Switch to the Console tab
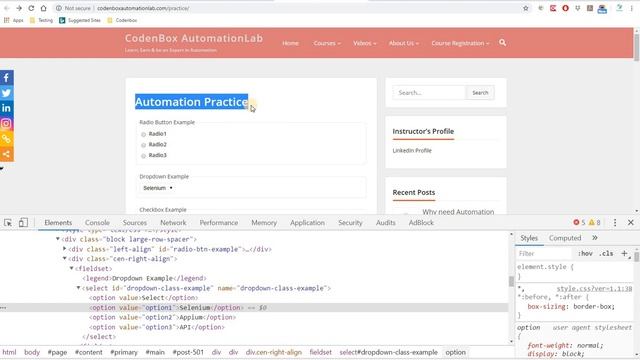This screenshot has height=360, width=640. point(97,222)
